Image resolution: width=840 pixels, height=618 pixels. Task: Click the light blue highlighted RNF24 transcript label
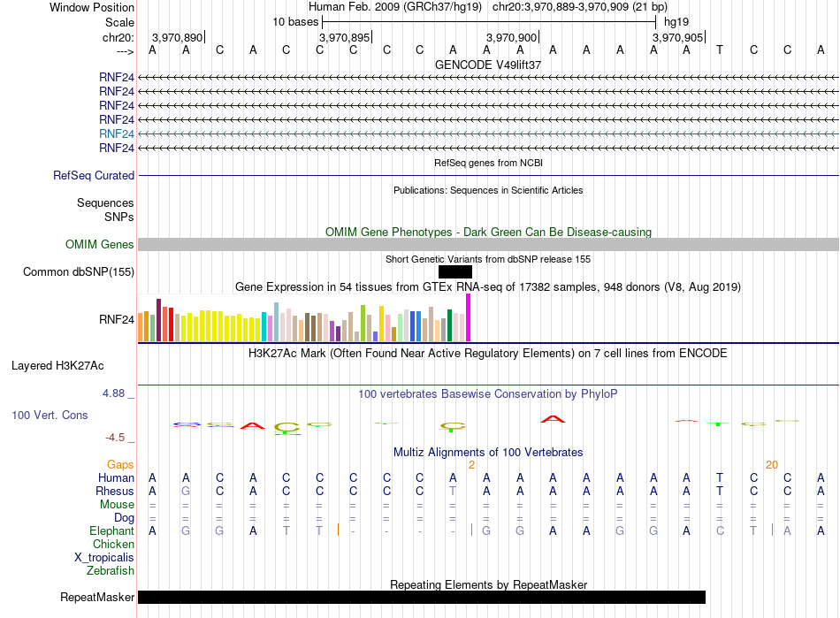point(116,134)
